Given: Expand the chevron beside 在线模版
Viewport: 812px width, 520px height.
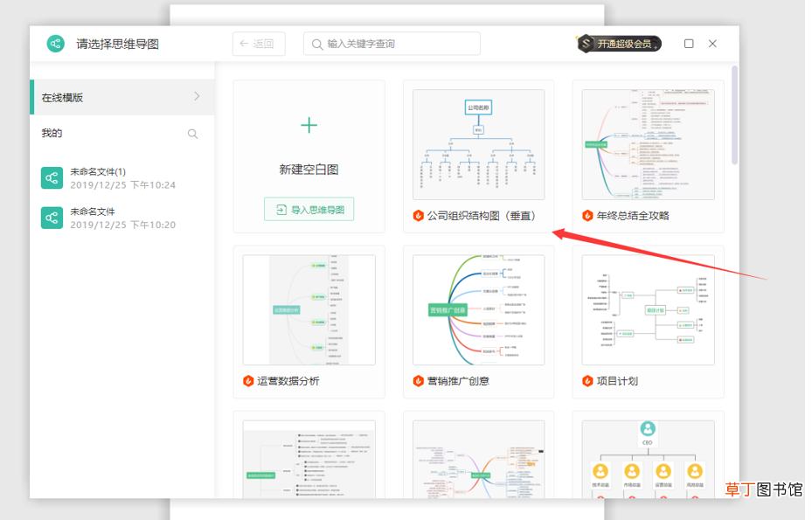Looking at the screenshot, I should [x=197, y=96].
